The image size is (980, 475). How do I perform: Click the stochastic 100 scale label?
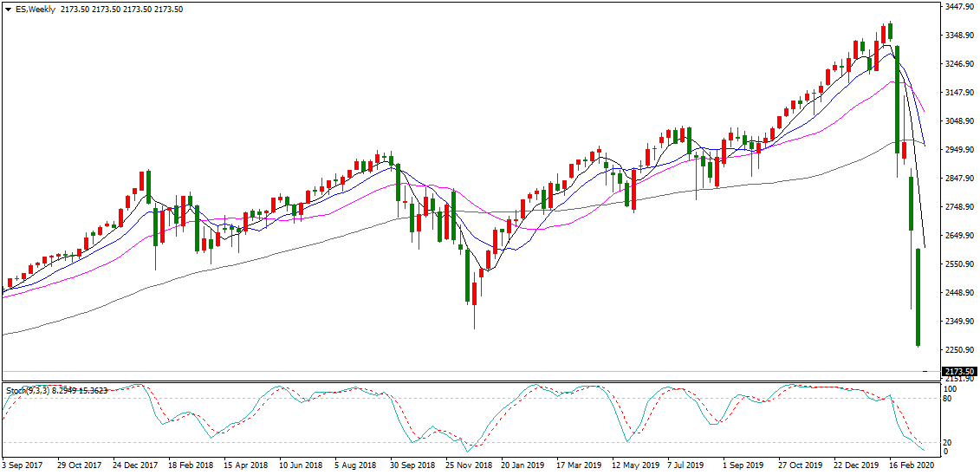(951, 389)
